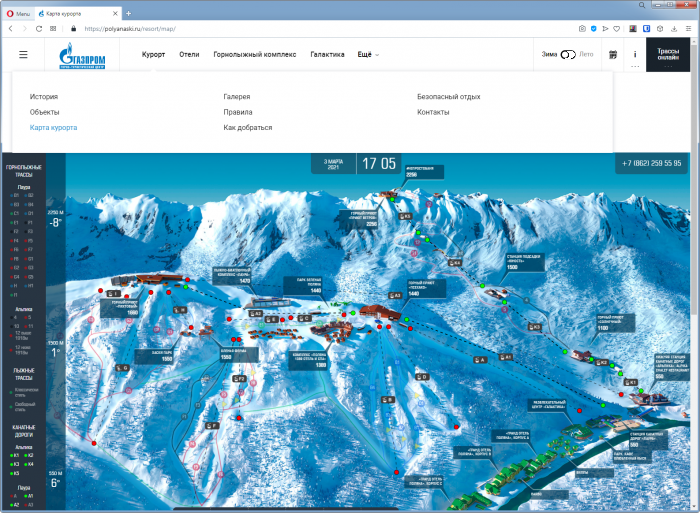Open the extensions cube icon

click(x=660, y=29)
